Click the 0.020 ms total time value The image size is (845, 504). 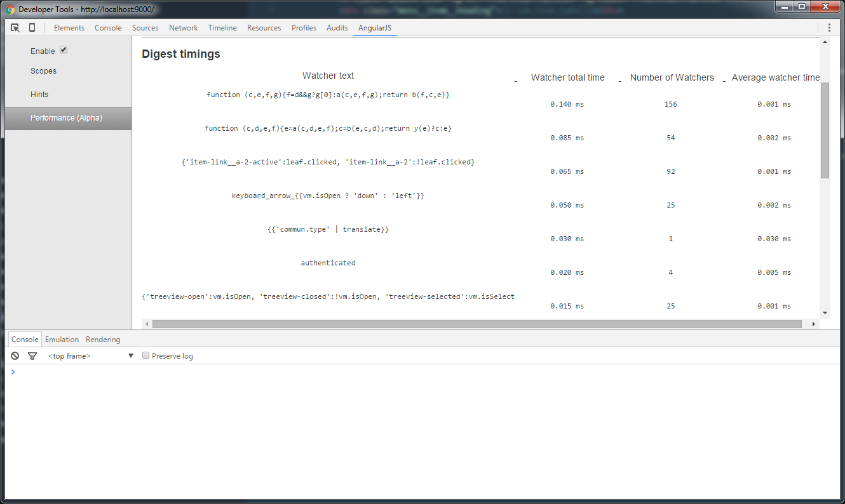567,272
